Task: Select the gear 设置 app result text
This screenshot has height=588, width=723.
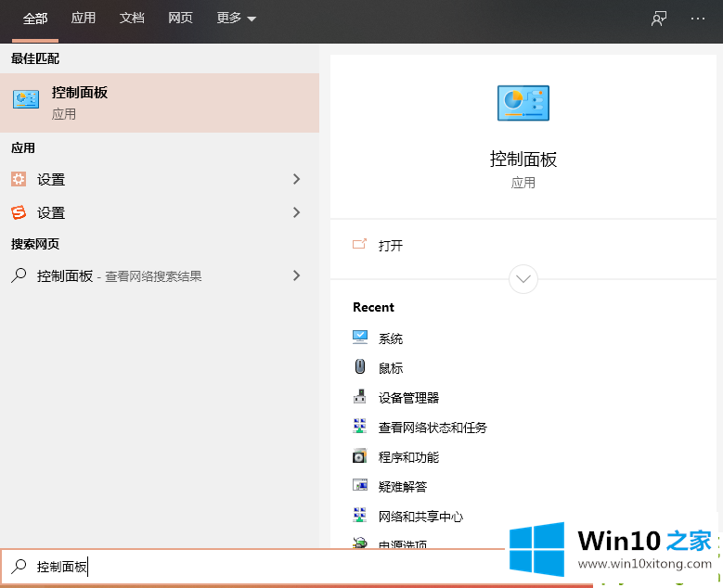Action: point(51,179)
